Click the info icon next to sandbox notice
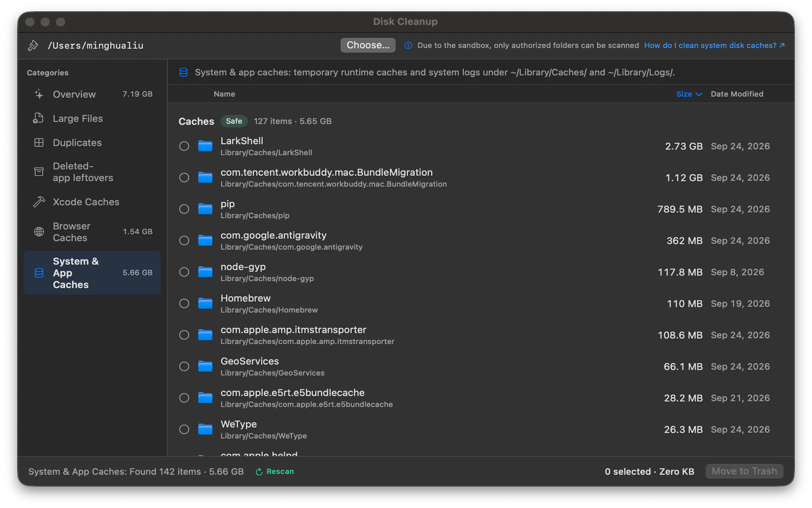 408,45
